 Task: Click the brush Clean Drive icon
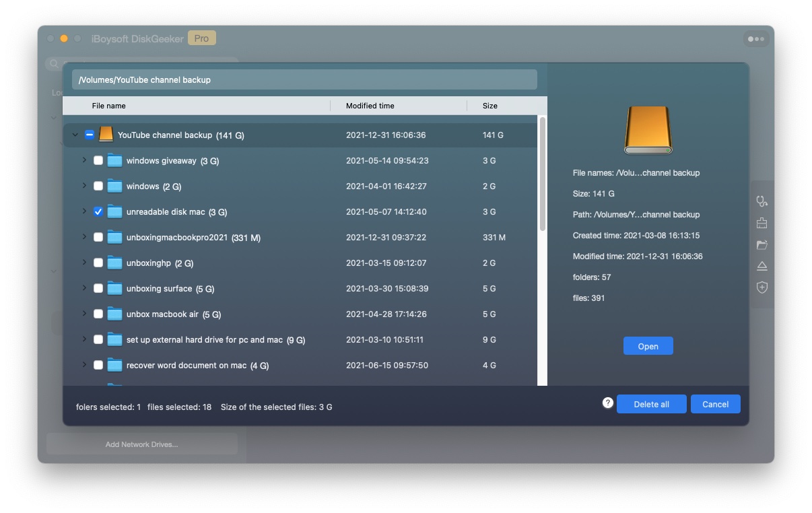point(762,223)
